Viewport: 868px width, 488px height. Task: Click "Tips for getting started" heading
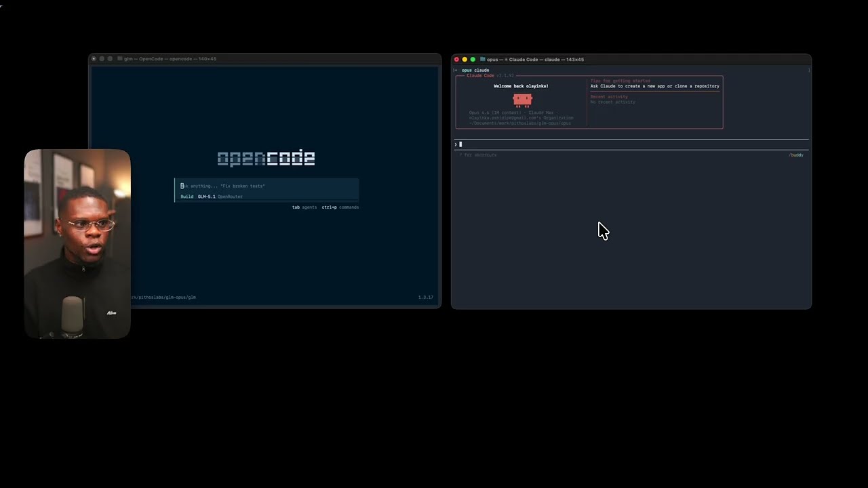pyautogui.click(x=620, y=81)
